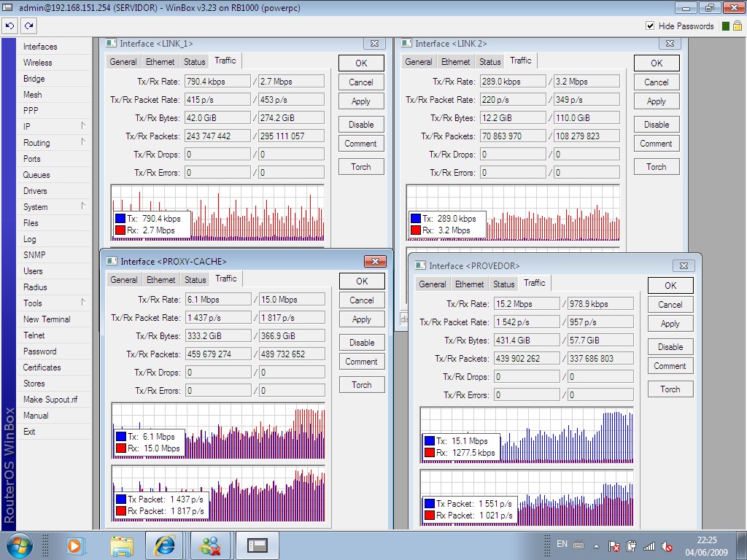This screenshot has height=560, width=747.
Task: Close the PROXY-CACHE interface window
Action: [x=375, y=261]
